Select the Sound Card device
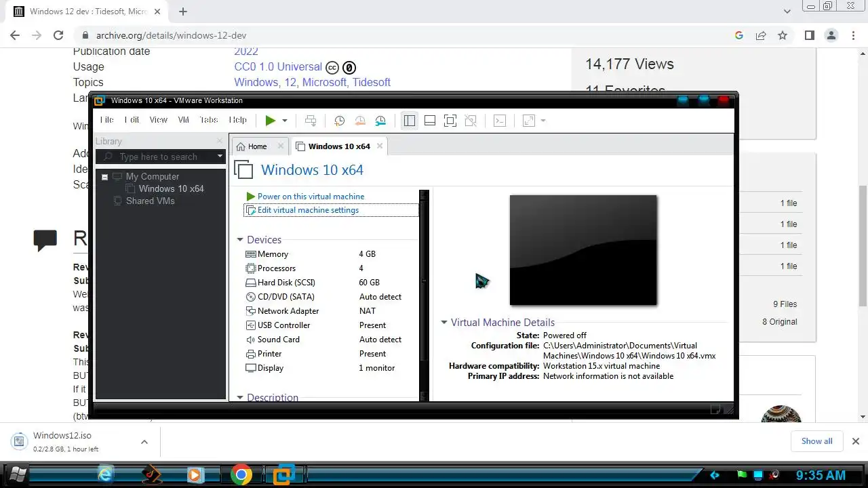The height and width of the screenshot is (488, 868). (332, 340)
